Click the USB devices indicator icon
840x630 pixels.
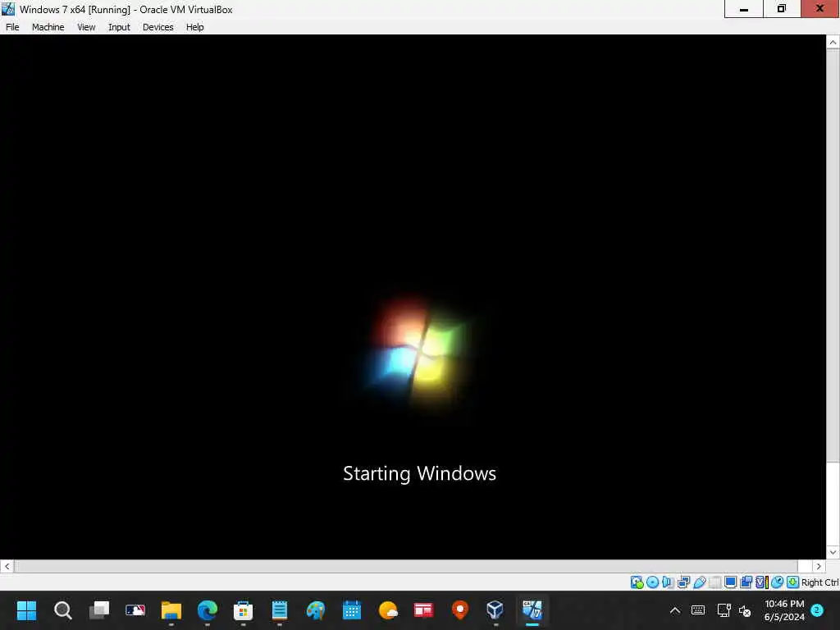(x=699, y=582)
